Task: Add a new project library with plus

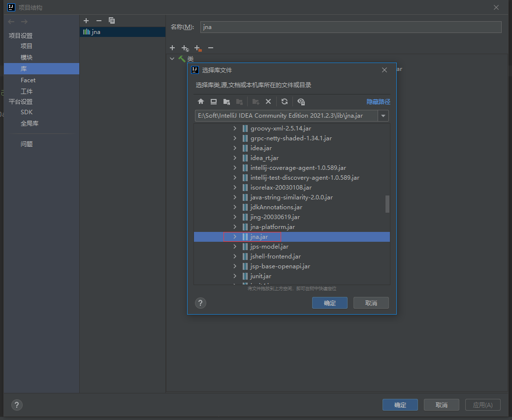Action: tap(86, 21)
